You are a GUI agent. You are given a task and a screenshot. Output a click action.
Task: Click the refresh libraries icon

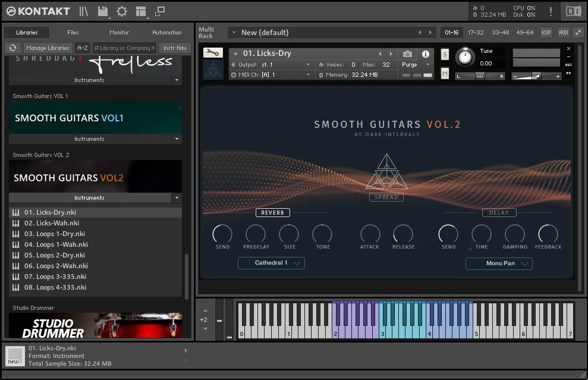pyautogui.click(x=12, y=48)
